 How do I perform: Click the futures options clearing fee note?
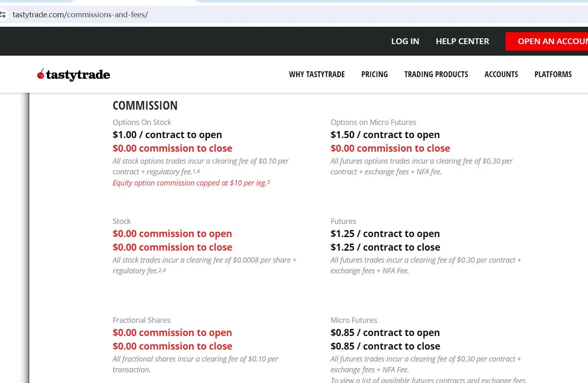[x=422, y=167]
